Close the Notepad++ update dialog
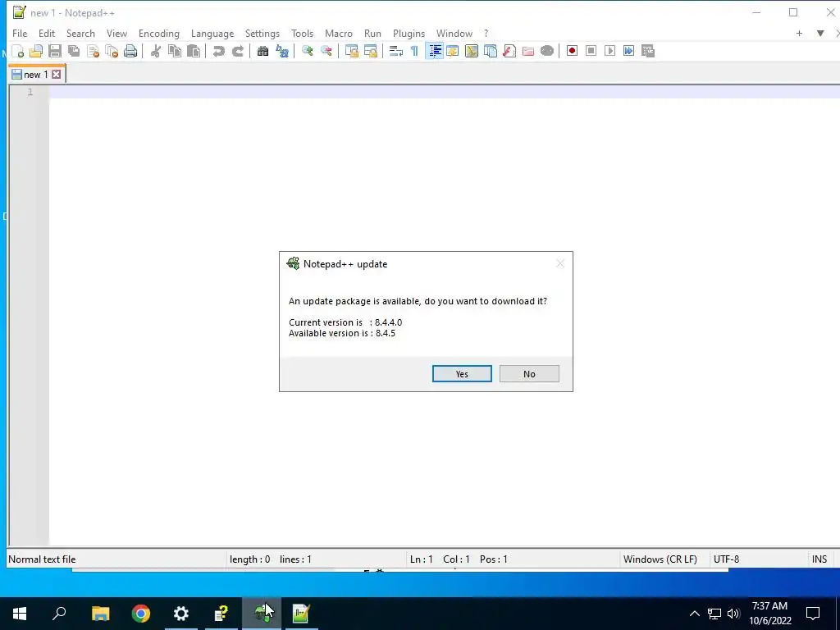 pyautogui.click(x=559, y=263)
